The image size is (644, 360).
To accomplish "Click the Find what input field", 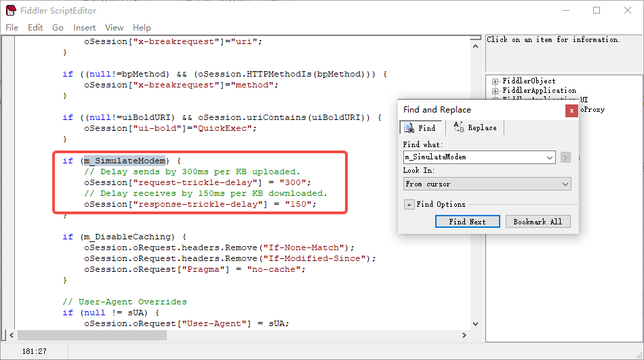I will point(474,157).
